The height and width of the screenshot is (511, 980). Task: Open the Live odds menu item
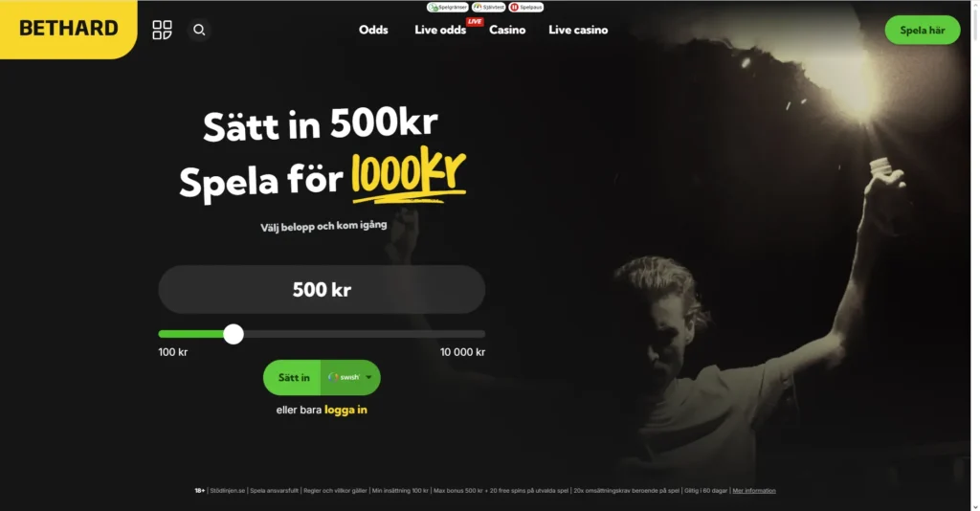coord(440,30)
